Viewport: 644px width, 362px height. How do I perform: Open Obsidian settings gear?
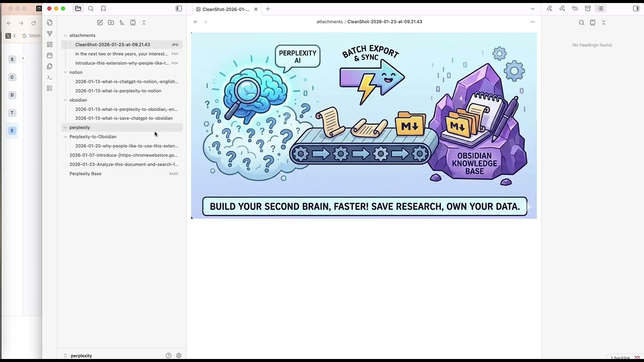click(x=179, y=355)
